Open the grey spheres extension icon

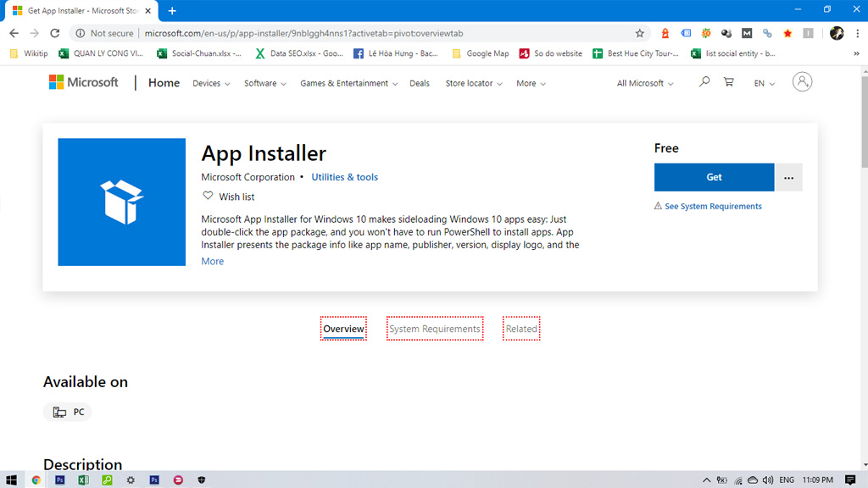tap(726, 33)
